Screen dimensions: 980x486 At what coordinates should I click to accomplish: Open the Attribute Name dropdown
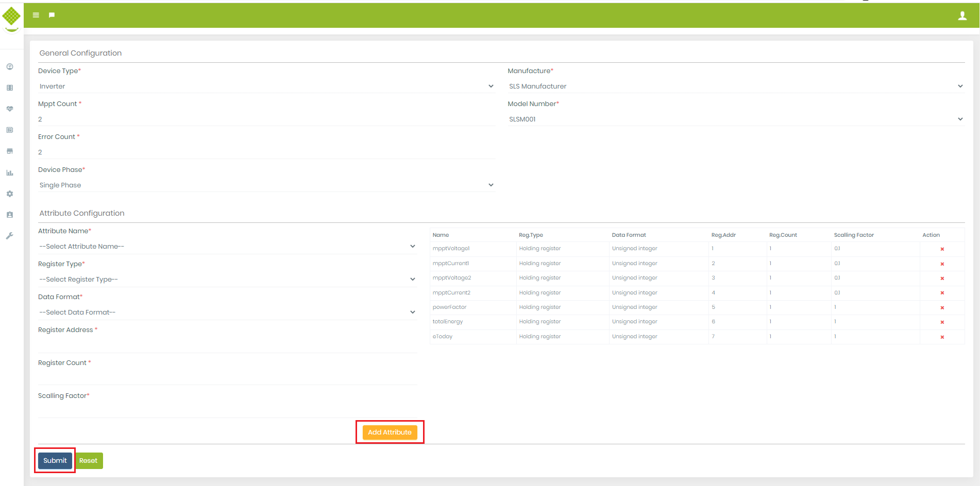pyautogui.click(x=227, y=247)
